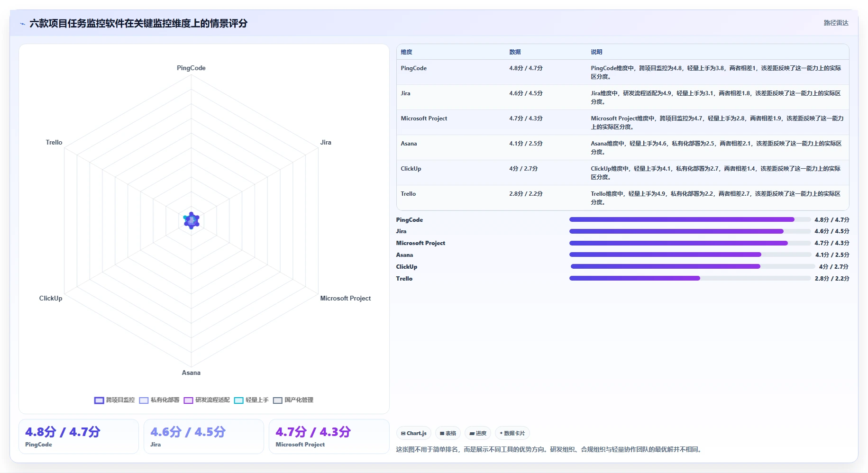Toggle the 研发流程适配 legend series
The height and width of the screenshot is (473, 868).
[x=207, y=400]
